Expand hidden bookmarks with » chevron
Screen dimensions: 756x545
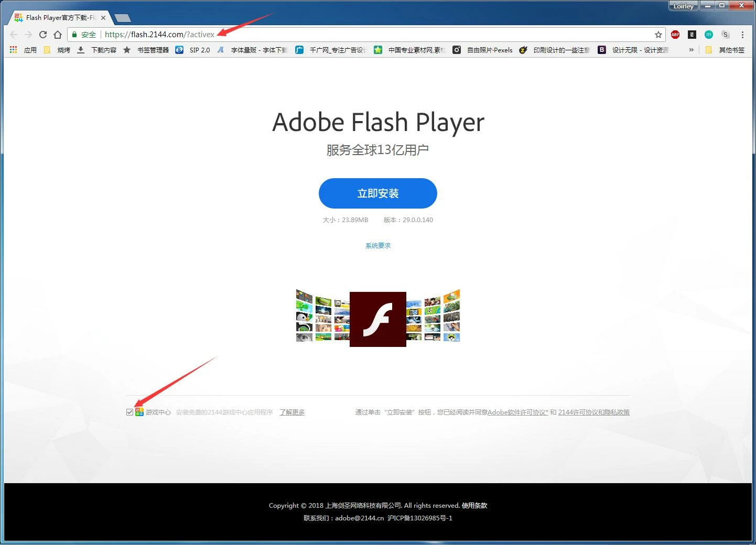pyautogui.click(x=692, y=50)
